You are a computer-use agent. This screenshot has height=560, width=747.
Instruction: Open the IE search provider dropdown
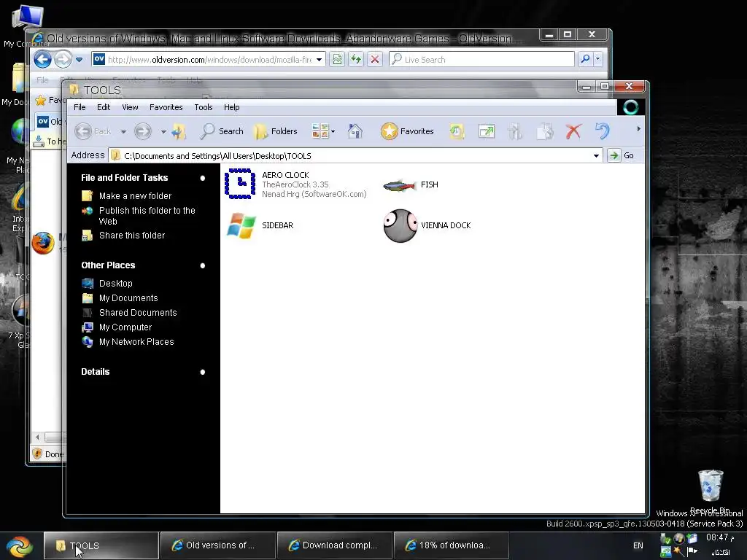coord(597,59)
